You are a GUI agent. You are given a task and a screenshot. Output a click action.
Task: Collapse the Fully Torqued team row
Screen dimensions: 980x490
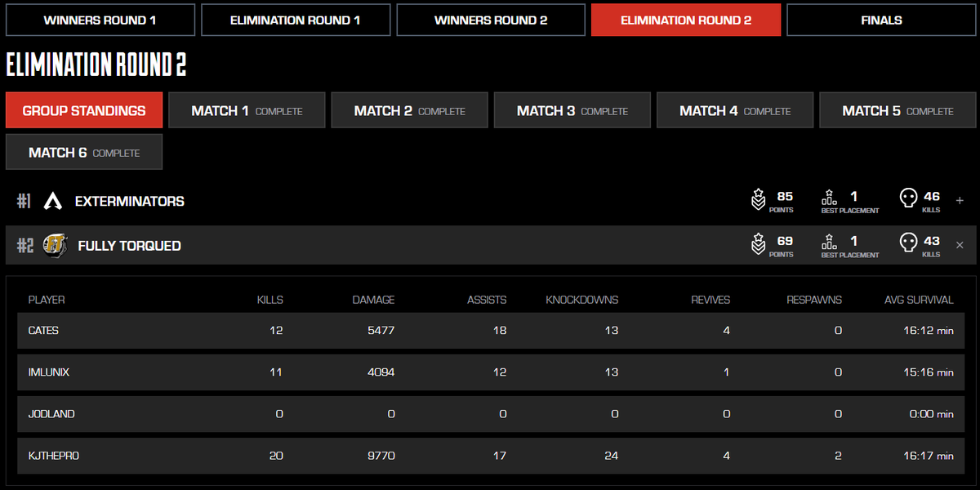pyautogui.click(x=960, y=245)
